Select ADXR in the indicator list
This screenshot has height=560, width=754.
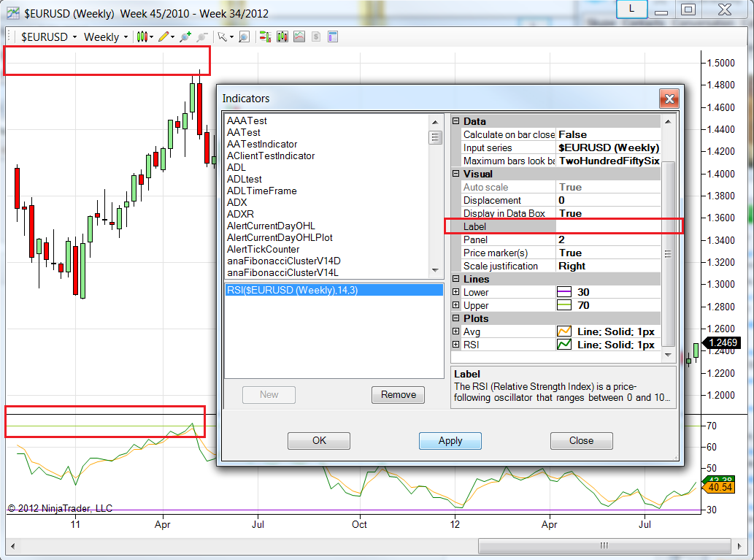coord(240,214)
